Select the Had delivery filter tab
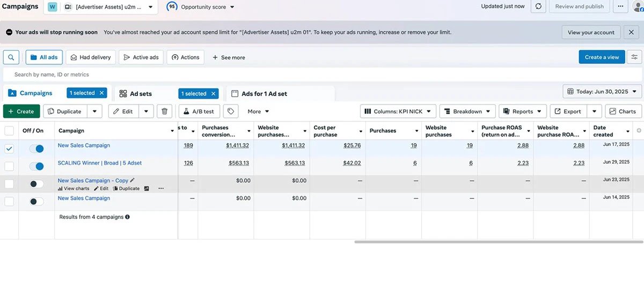Viewport: 644px width, 281px height. click(91, 57)
